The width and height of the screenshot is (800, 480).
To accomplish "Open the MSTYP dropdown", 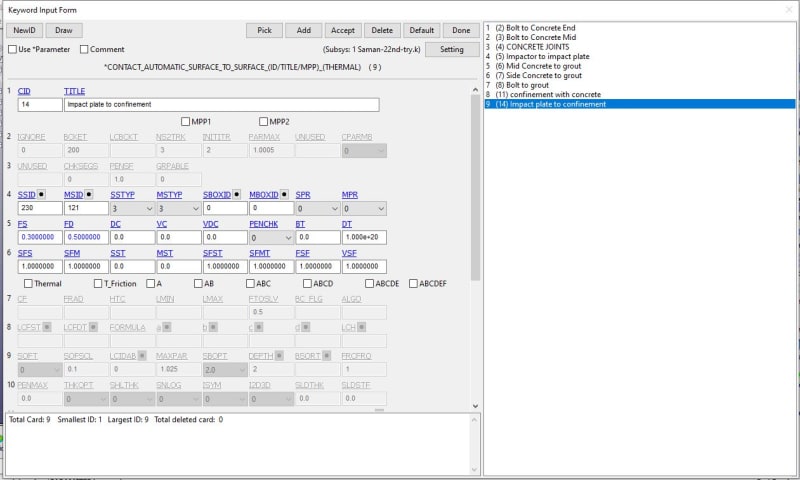I will 179,208.
